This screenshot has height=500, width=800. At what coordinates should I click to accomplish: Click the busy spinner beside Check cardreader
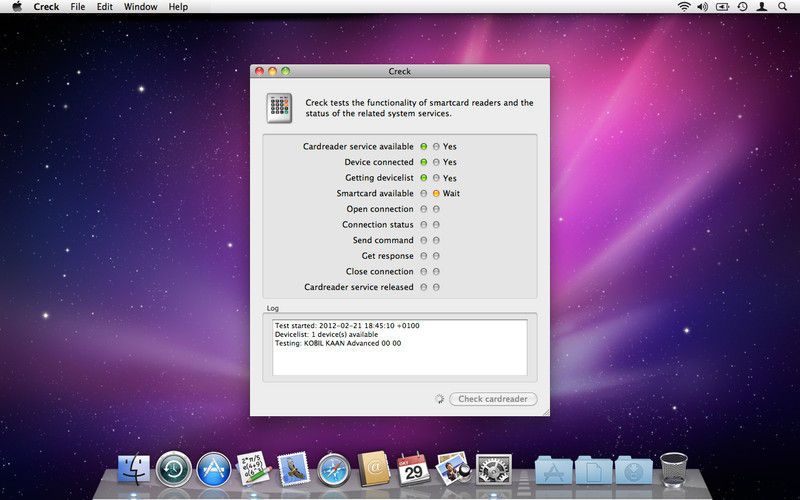439,399
